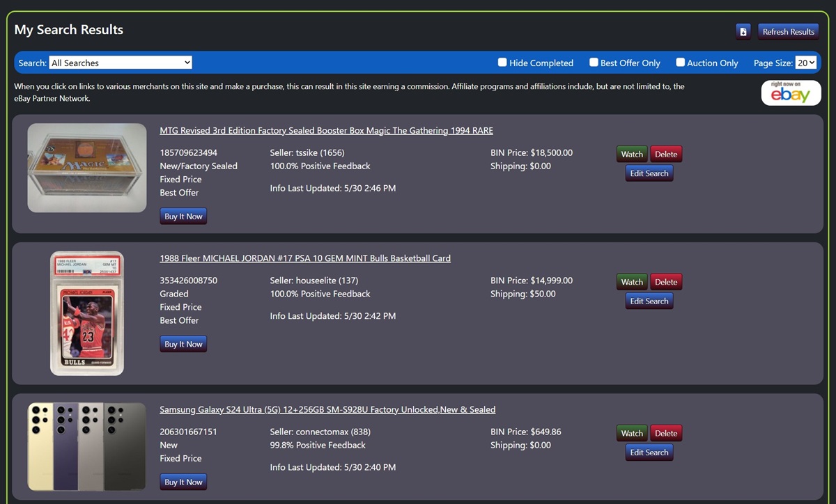Watch the Michael Jordan card listing
Viewport: 836px width, 504px height.
[632, 282]
